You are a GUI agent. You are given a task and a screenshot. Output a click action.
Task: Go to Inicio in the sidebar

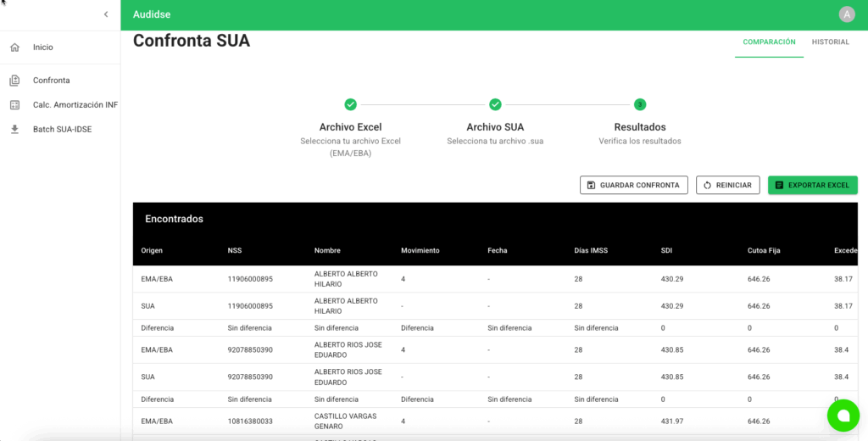click(x=60, y=47)
